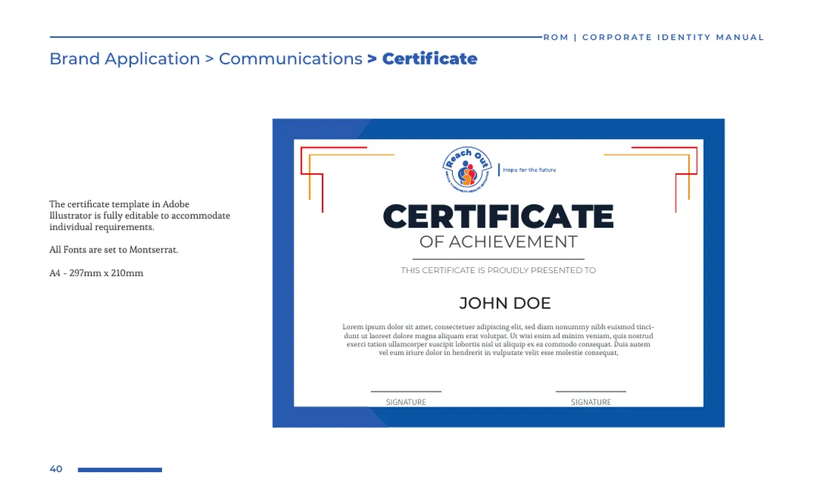Click the 'OF ACHIEVEMENT' subtitle

(498, 242)
